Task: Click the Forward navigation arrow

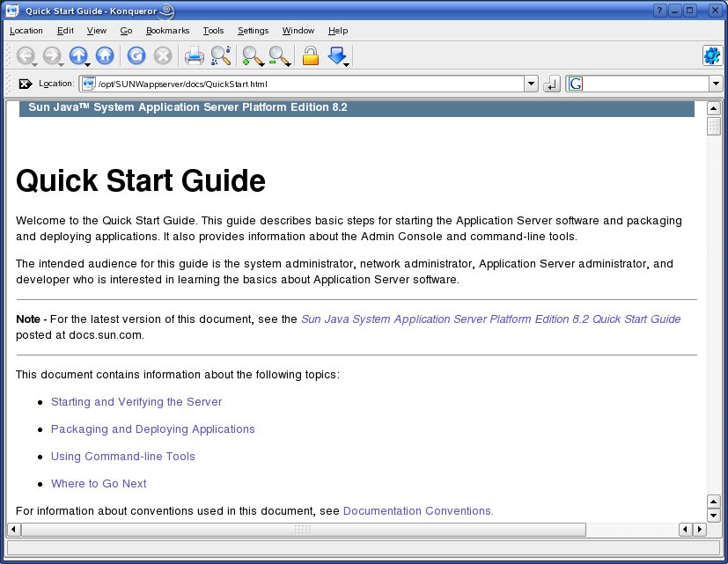Action: click(x=52, y=55)
